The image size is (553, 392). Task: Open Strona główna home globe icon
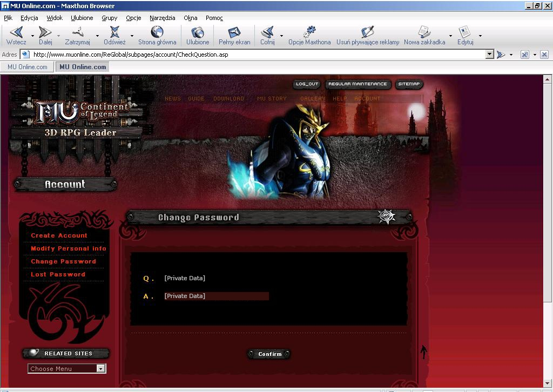pos(157,32)
